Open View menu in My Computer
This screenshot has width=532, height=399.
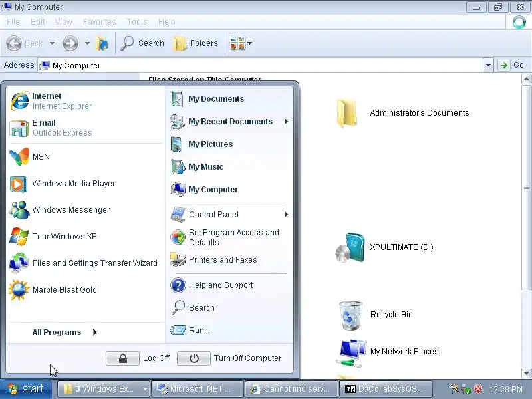63,22
